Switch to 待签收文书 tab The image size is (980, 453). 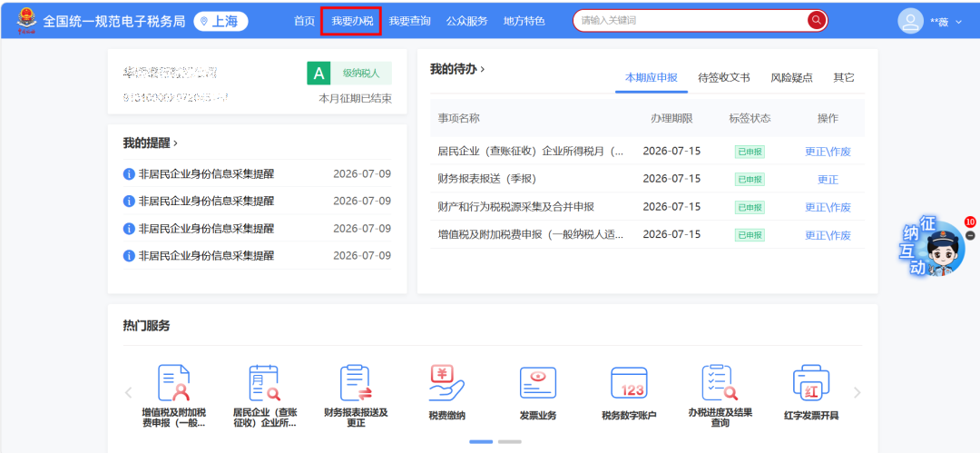coord(724,78)
